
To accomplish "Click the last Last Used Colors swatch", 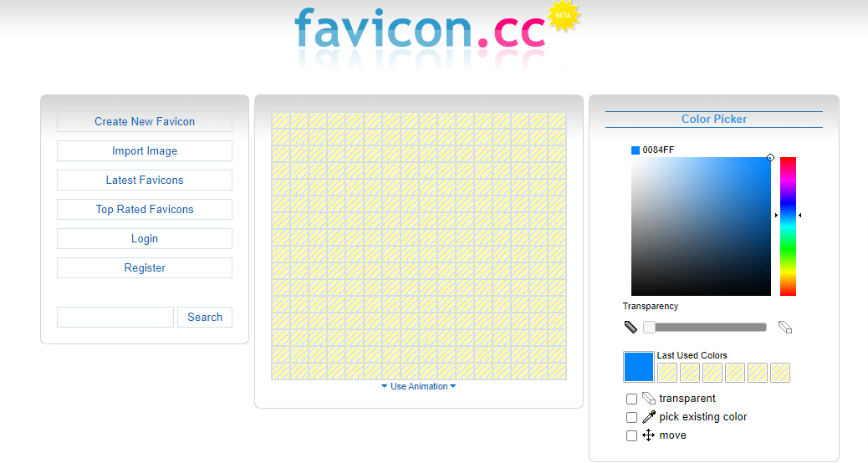I will click(780, 373).
